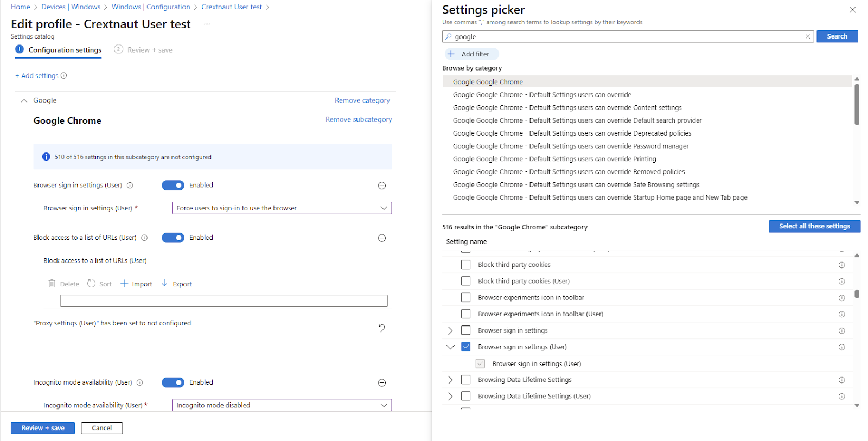Check the Browser experiments icon in toolbar box

tap(465, 298)
